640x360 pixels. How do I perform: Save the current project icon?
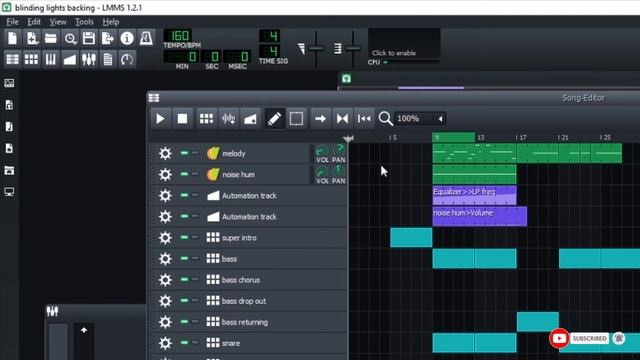[x=89, y=38]
